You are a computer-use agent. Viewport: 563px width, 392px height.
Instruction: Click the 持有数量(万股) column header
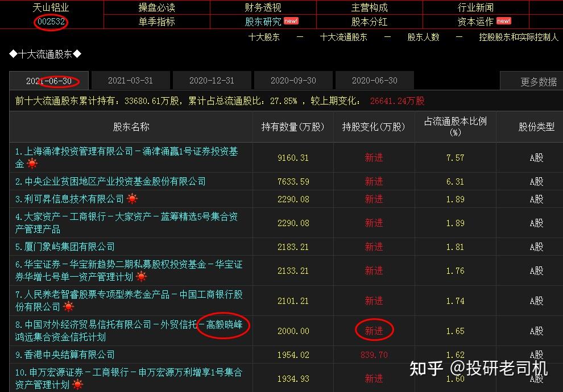click(293, 127)
